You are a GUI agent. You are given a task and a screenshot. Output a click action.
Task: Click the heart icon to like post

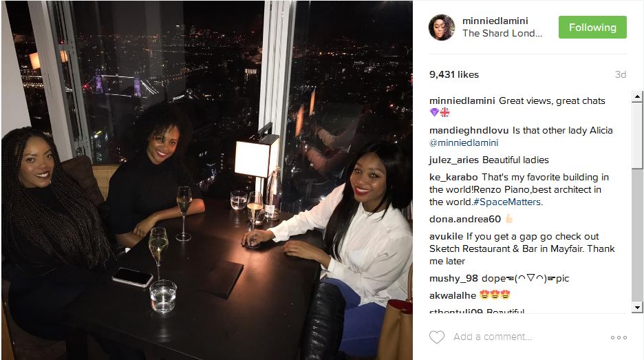[x=437, y=337]
